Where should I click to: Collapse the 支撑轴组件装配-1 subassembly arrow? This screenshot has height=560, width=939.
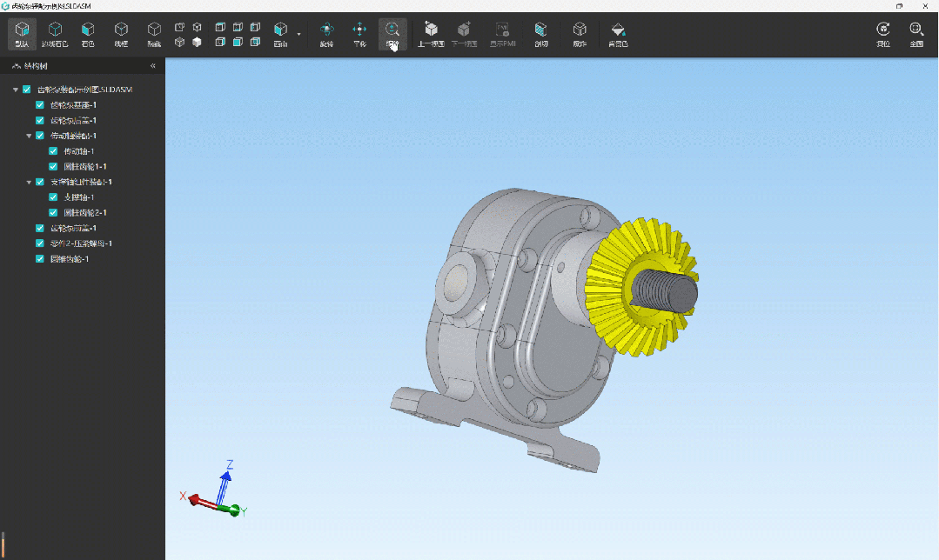29,183
